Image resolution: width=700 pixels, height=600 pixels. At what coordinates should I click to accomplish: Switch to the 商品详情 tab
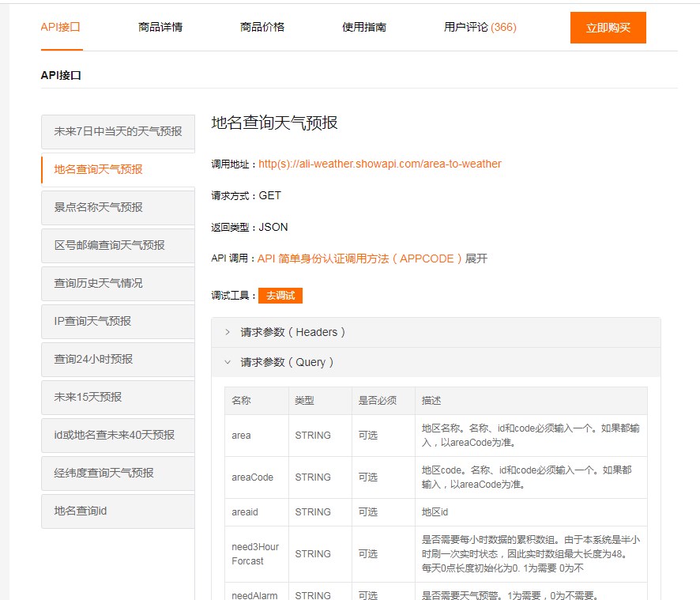coord(160,27)
